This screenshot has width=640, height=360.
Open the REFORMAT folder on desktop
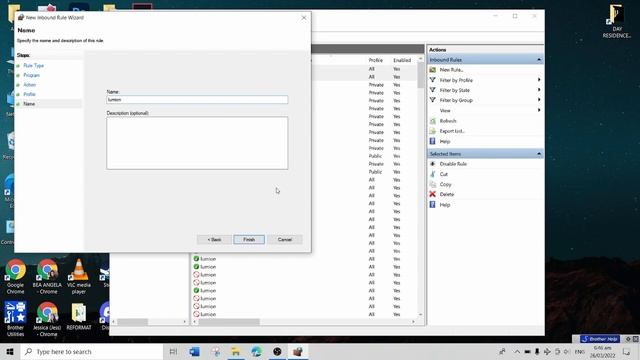(x=79, y=316)
